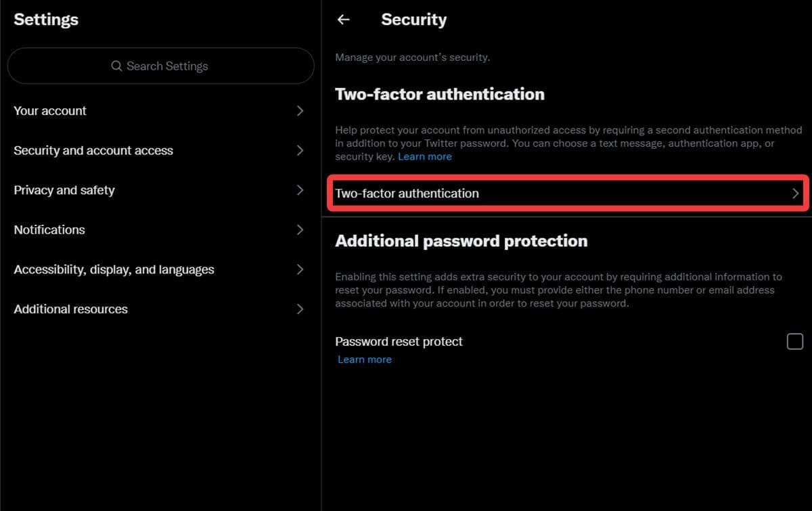The image size is (812, 511).
Task: Click the chevron beside Privacy and safety
Action: [300, 190]
